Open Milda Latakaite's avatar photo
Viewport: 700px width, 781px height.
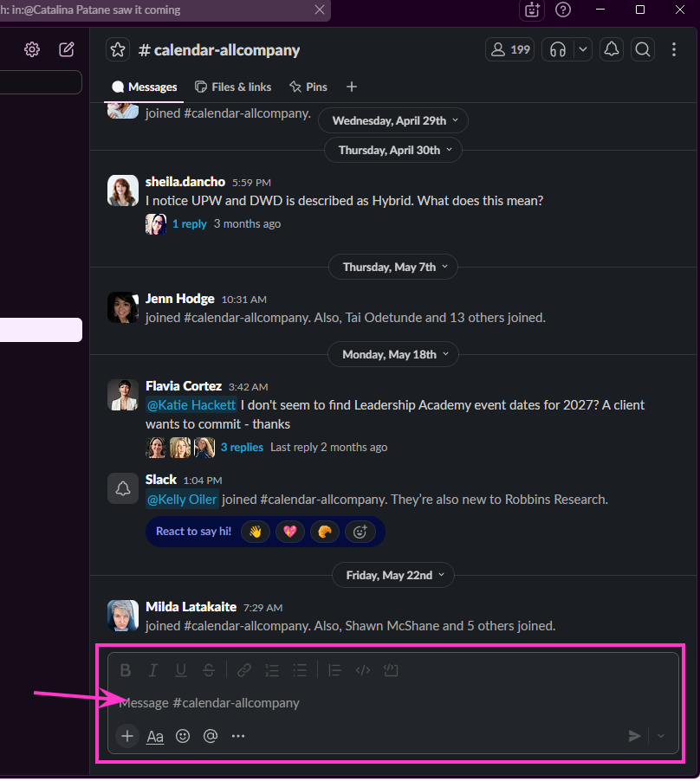(x=123, y=616)
